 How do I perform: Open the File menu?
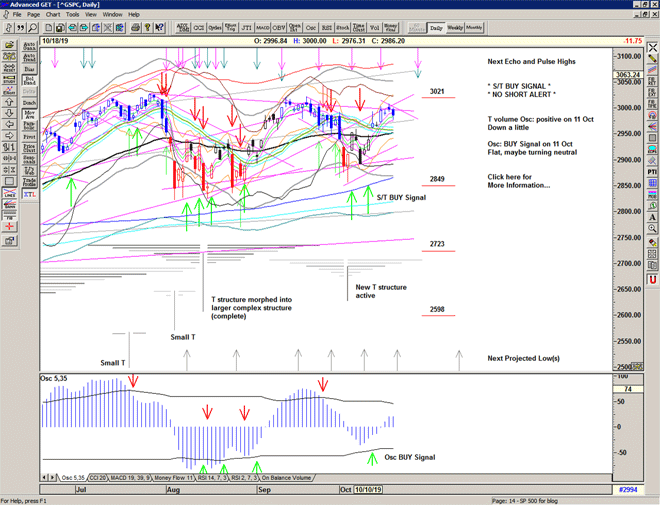pyautogui.click(x=17, y=14)
